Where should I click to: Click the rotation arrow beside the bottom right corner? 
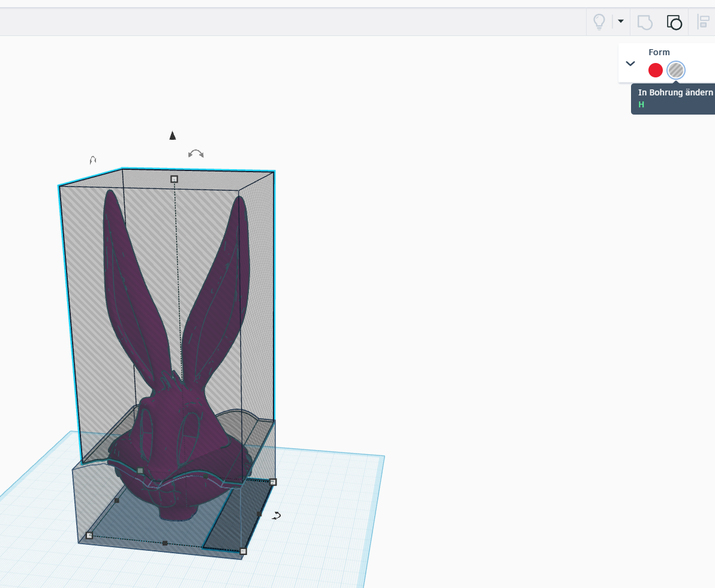click(277, 515)
